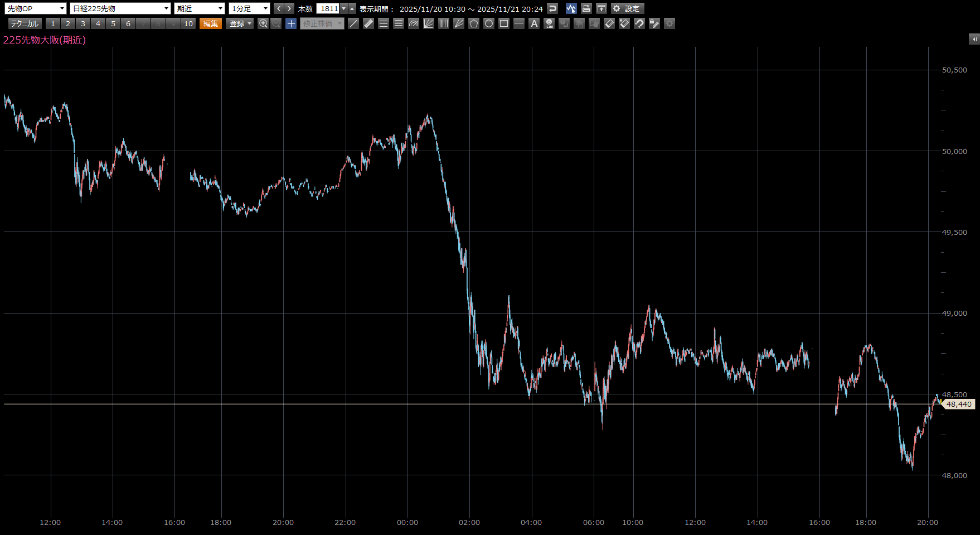Select the text annotation 'A' tool

(534, 23)
